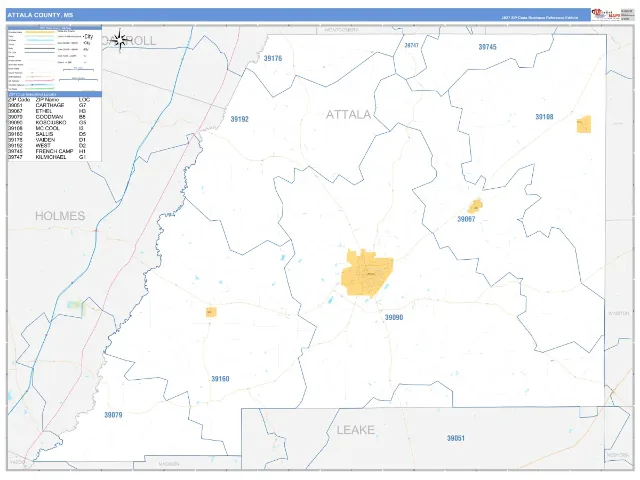Viewport: 640px width, 480px height.
Task: Click the ZIP Code index header bar
Action: pyautogui.click(x=54, y=94)
